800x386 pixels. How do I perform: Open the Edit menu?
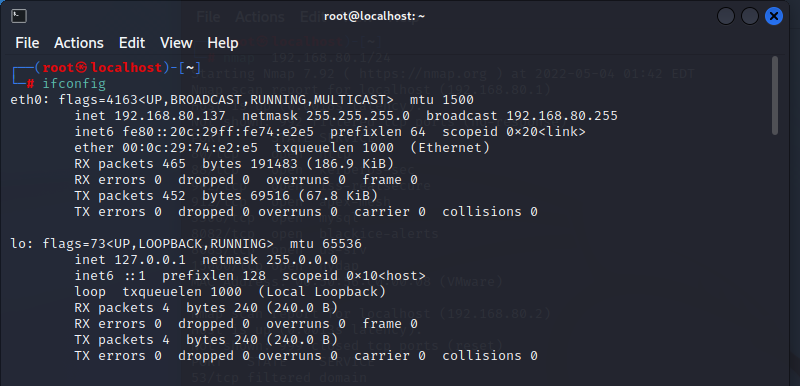[132, 43]
